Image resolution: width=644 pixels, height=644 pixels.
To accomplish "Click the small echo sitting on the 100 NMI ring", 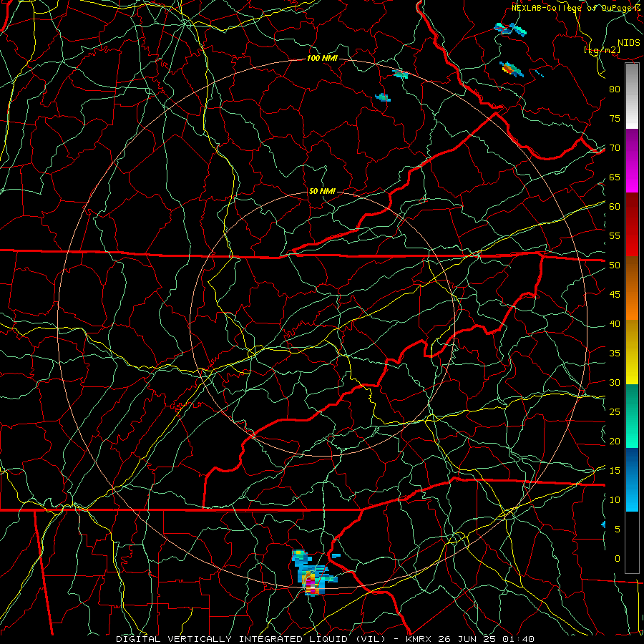I will click(401, 74).
